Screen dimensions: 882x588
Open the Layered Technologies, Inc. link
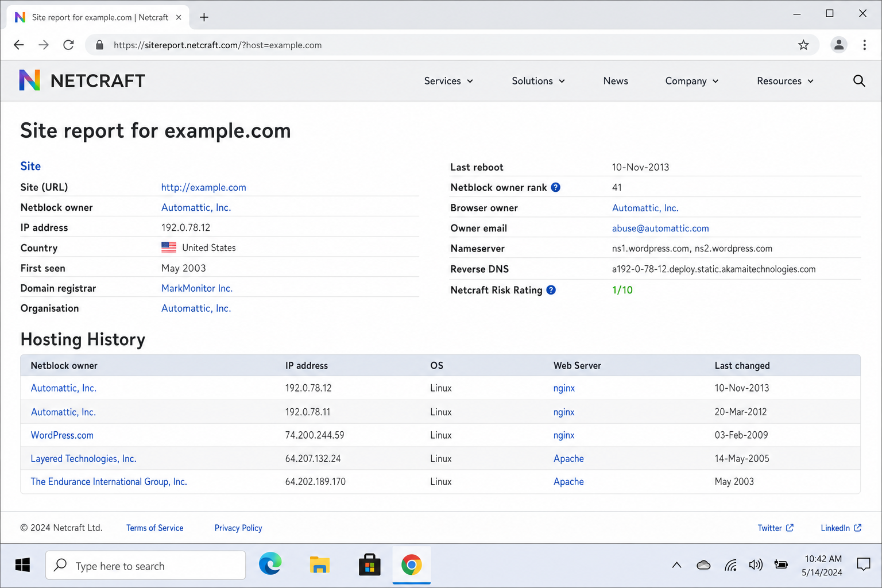(84, 458)
